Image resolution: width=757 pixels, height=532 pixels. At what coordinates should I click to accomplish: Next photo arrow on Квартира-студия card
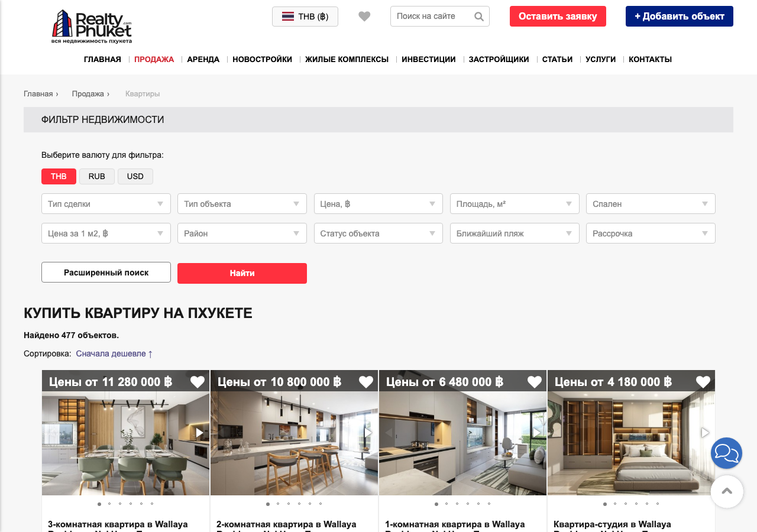[x=705, y=433]
